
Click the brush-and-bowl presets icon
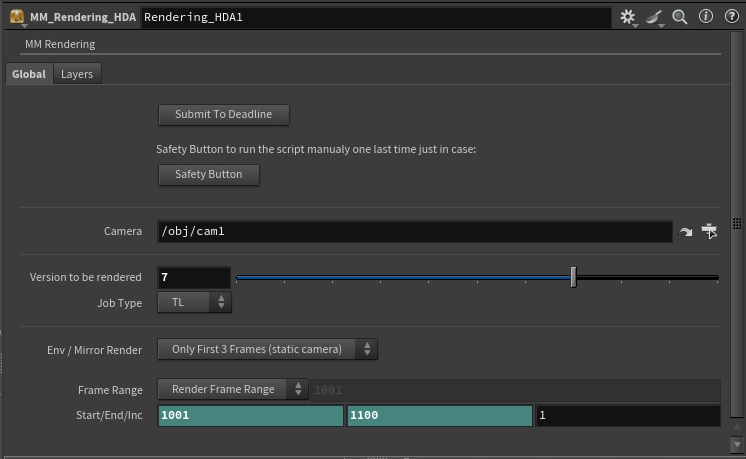(x=654, y=17)
